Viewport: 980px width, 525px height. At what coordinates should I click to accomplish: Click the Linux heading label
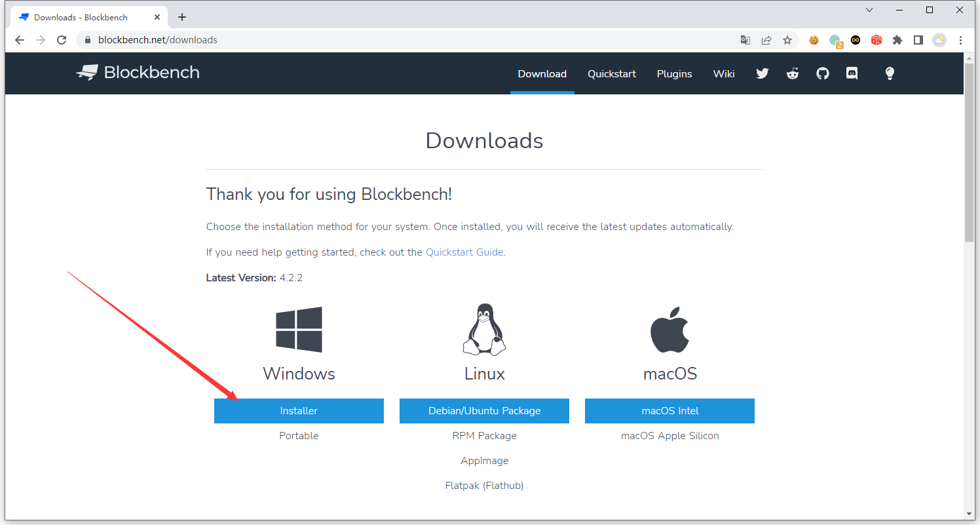pos(484,374)
